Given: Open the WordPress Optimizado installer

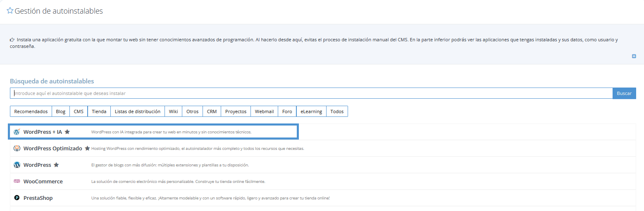Looking at the screenshot, I should (x=53, y=148).
